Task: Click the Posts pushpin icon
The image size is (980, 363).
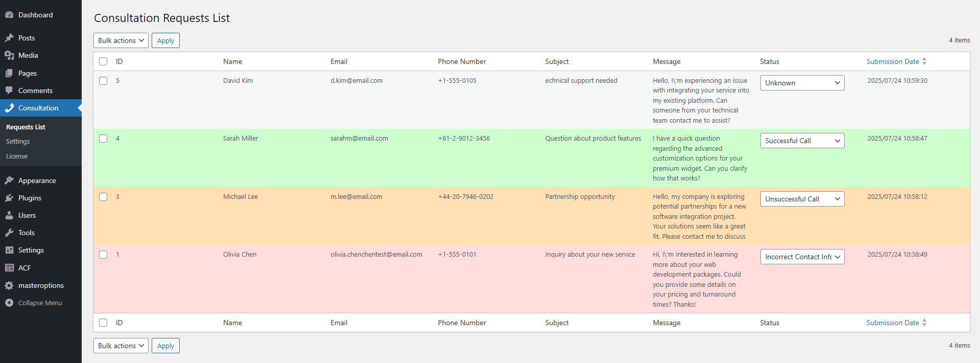Action: point(9,38)
